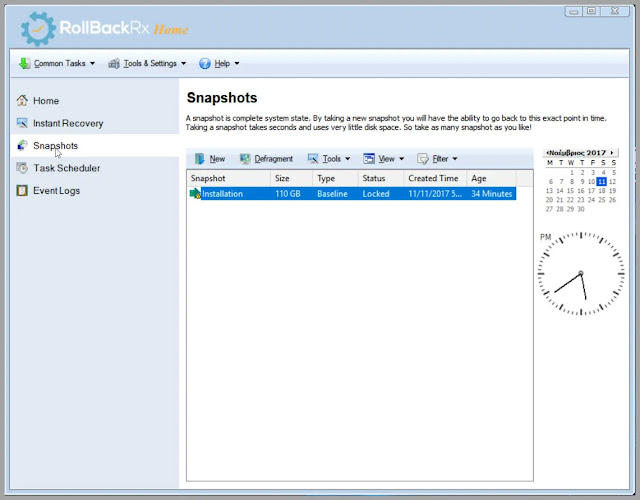Viewport: 640px width, 500px height.
Task: Select day 20 in the calendar
Action: [549, 200]
